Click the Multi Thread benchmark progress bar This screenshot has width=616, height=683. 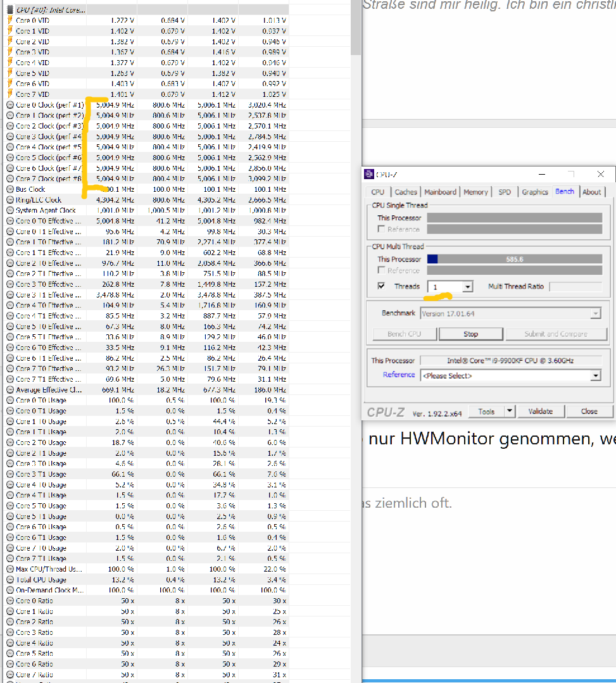(515, 258)
